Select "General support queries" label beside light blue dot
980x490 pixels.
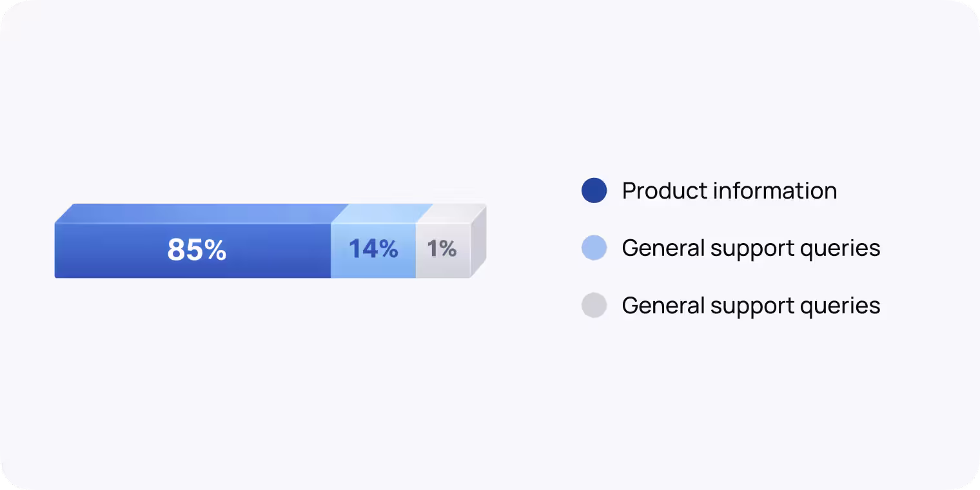click(x=751, y=248)
